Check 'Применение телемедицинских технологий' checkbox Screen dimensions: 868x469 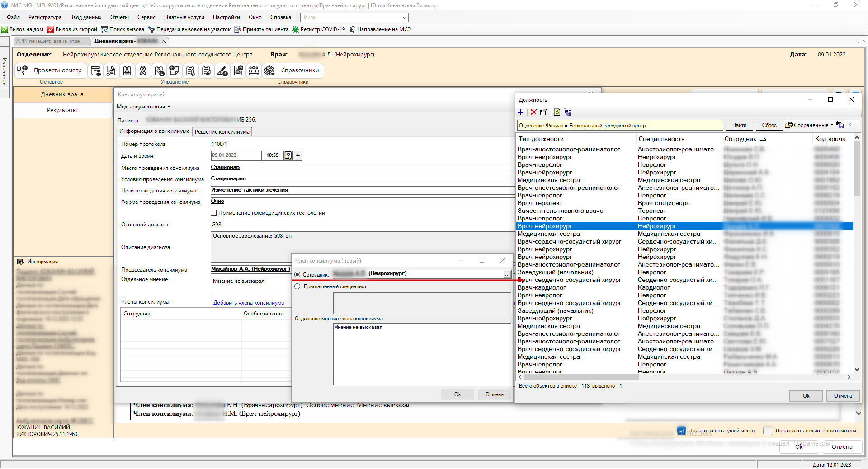(214, 213)
